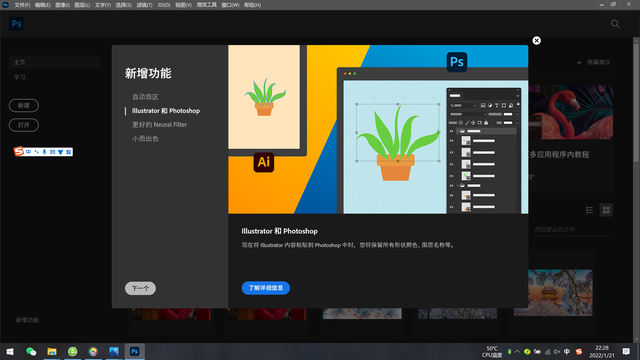Open the 3D(D) menu
The image size is (640, 360).
[164, 5]
